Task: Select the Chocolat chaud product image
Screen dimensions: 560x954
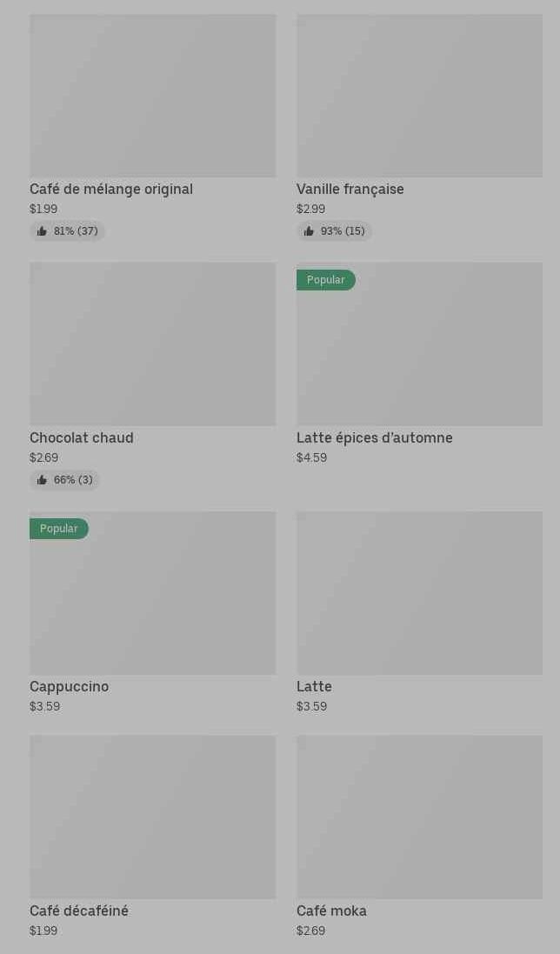Action: coord(152,344)
